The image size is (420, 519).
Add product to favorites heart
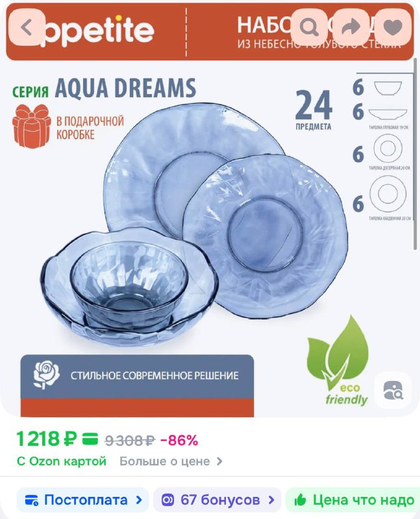pos(393,27)
